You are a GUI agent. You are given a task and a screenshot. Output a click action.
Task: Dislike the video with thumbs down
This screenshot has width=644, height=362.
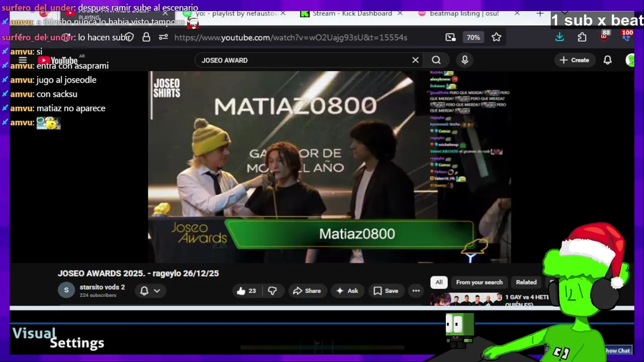pyautogui.click(x=272, y=291)
